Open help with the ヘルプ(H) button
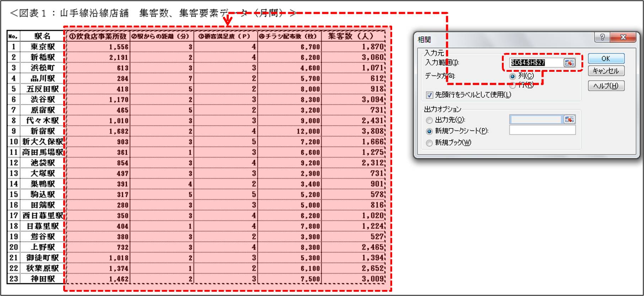This screenshot has width=644, height=296. point(606,86)
